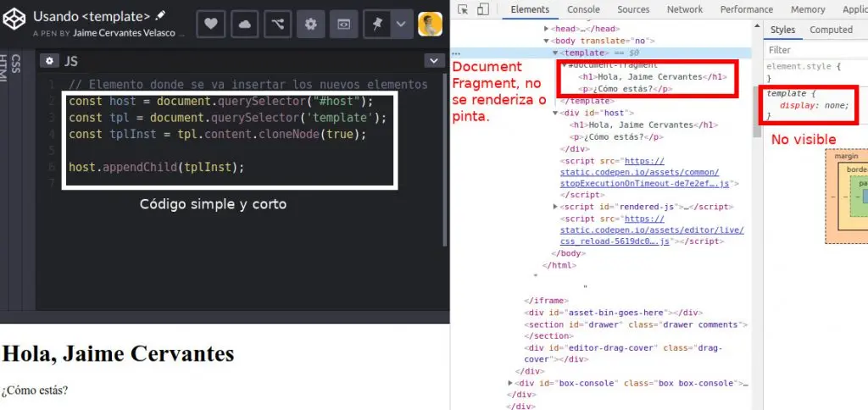Open the Sources tab in DevTools

pyautogui.click(x=633, y=9)
